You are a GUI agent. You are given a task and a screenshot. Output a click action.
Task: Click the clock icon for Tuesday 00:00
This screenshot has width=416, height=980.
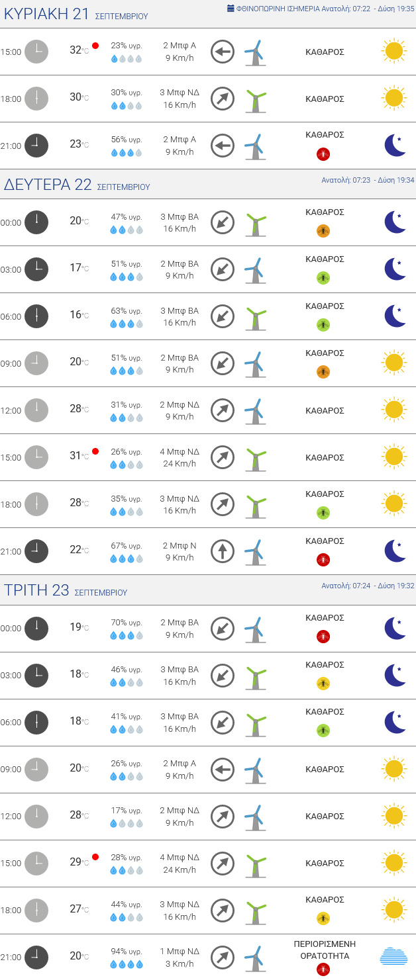(36, 628)
